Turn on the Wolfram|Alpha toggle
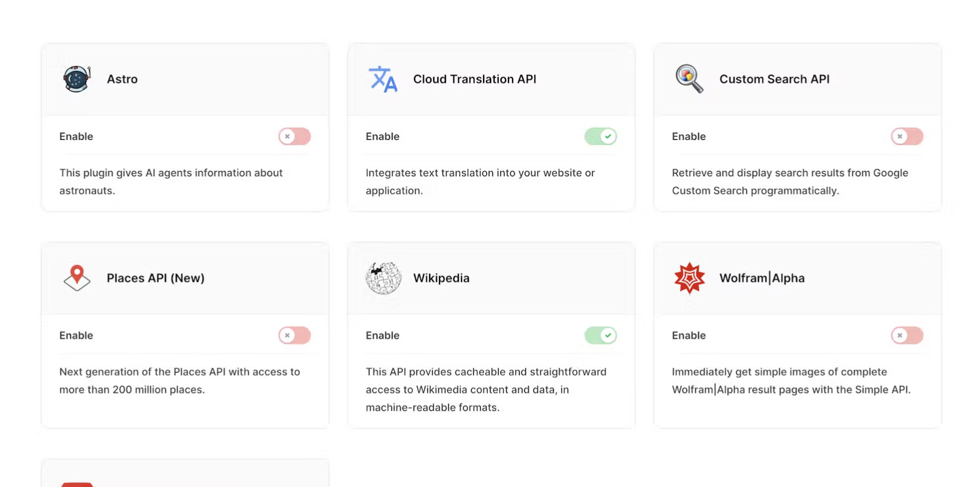This screenshot has width=980, height=487. coord(907,335)
